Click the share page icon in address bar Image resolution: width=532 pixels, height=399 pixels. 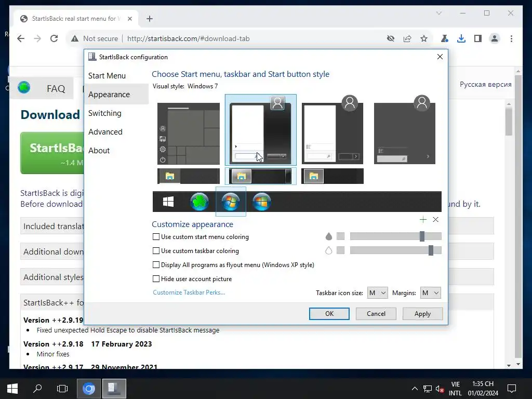[x=407, y=38]
